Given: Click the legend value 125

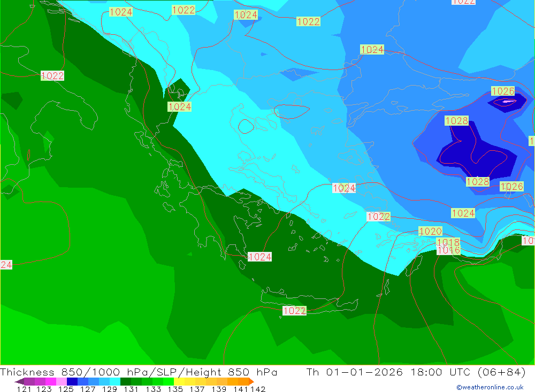Looking at the screenshot, I should click(x=66, y=389).
